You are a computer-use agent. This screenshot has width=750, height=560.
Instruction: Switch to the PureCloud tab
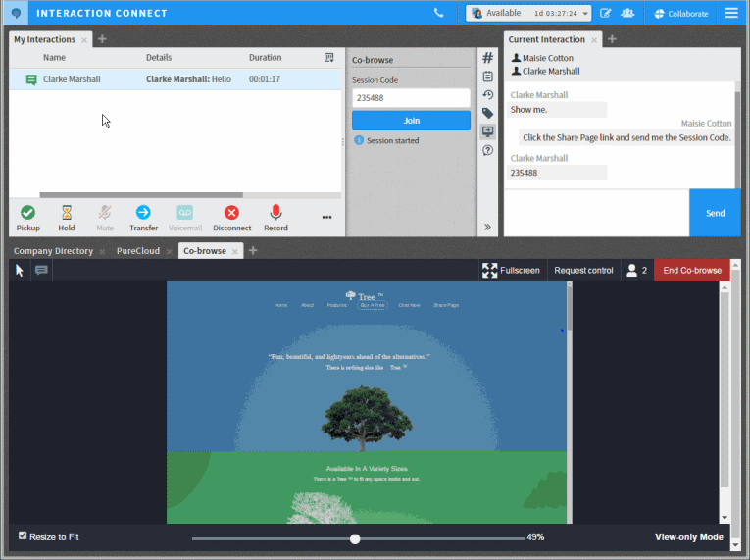[x=137, y=251]
